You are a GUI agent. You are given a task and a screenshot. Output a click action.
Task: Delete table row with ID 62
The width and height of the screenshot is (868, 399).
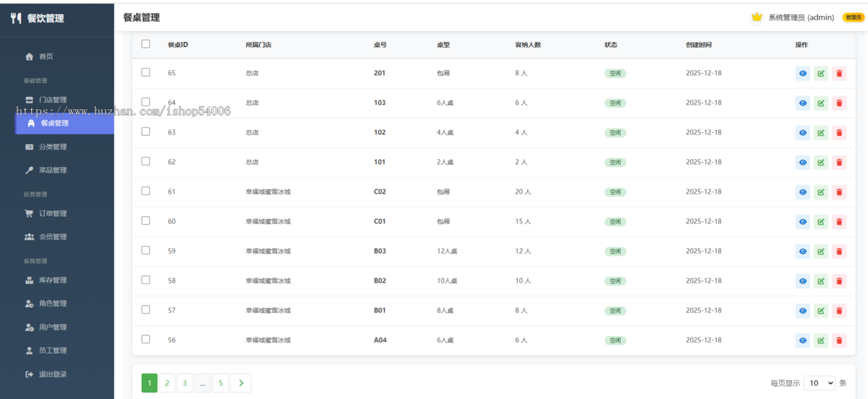(x=839, y=162)
